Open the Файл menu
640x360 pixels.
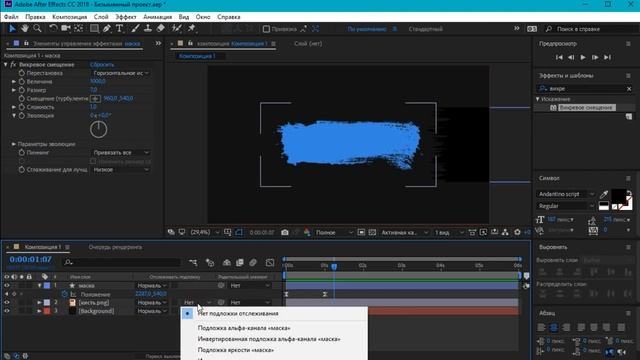click(x=11, y=17)
